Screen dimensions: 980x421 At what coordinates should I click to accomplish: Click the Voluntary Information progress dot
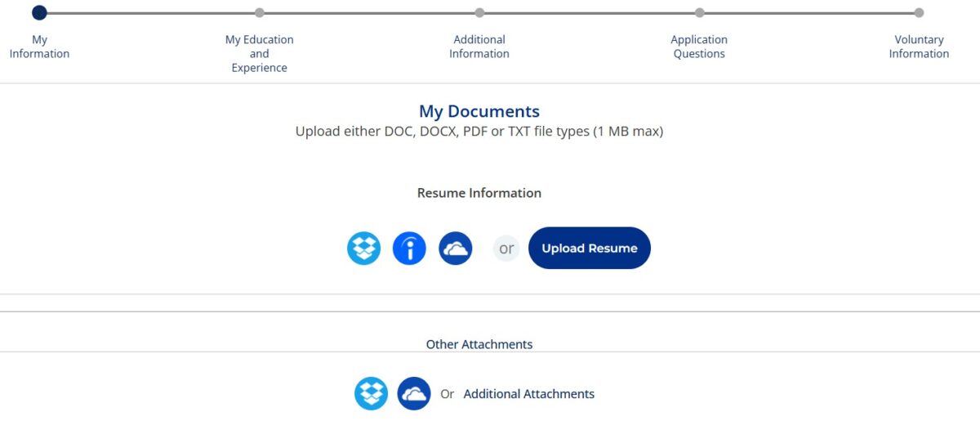(x=919, y=12)
